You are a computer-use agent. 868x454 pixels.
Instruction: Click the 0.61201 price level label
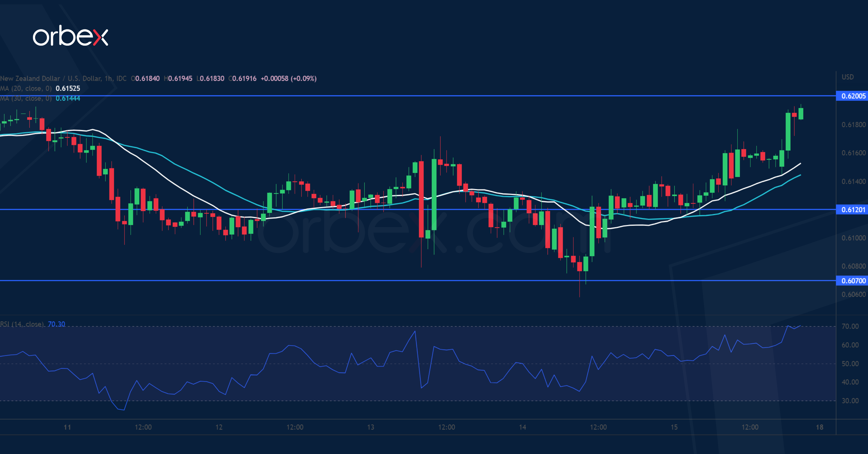click(853, 210)
